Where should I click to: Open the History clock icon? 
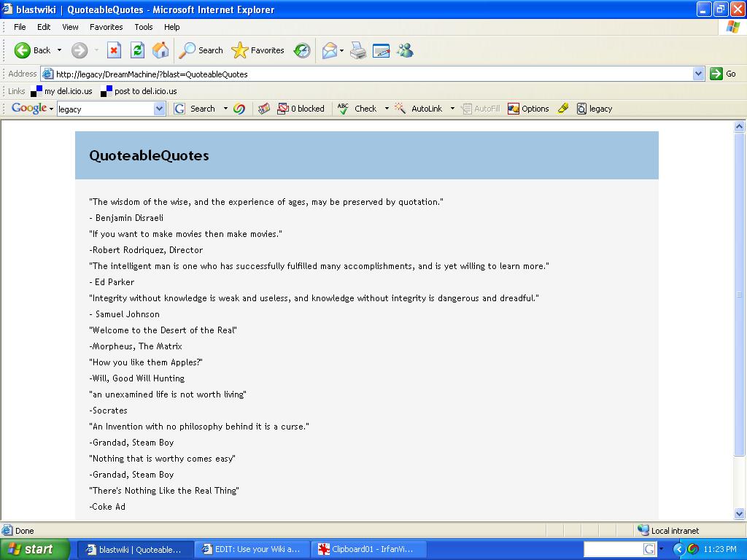tap(302, 50)
